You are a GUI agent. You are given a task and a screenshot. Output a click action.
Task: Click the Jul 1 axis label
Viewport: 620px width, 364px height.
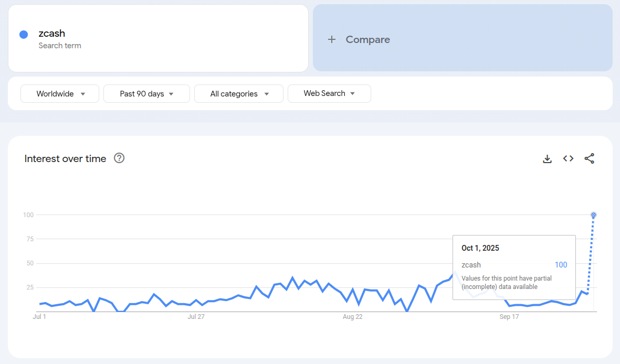tap(39, 317)
